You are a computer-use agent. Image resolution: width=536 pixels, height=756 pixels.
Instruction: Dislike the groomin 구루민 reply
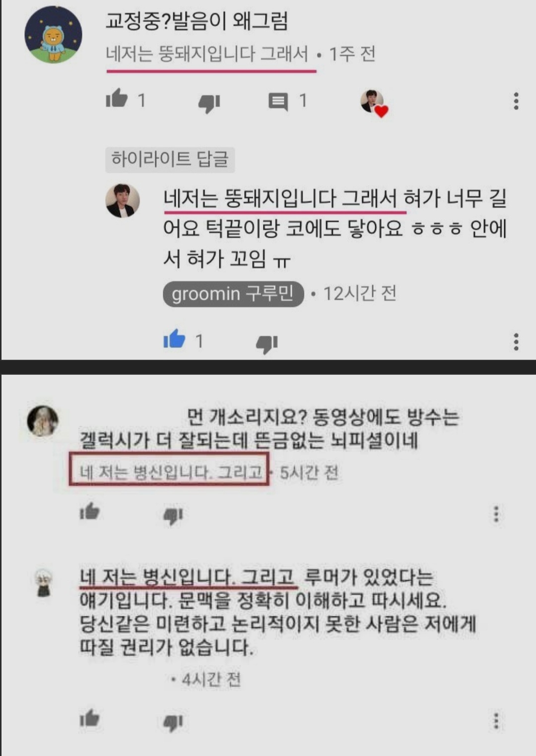[267, 344]
